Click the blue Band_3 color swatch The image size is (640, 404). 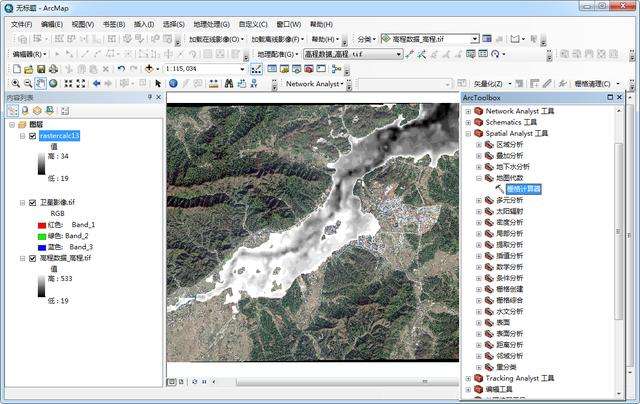42,247
